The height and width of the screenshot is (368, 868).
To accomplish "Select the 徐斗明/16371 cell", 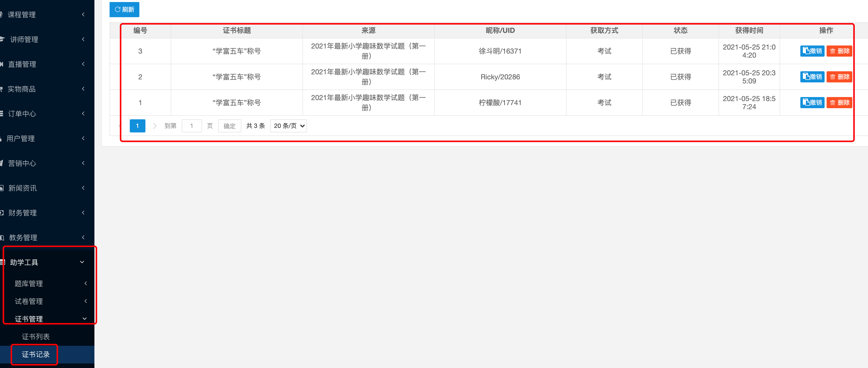I will coord(500,51).
